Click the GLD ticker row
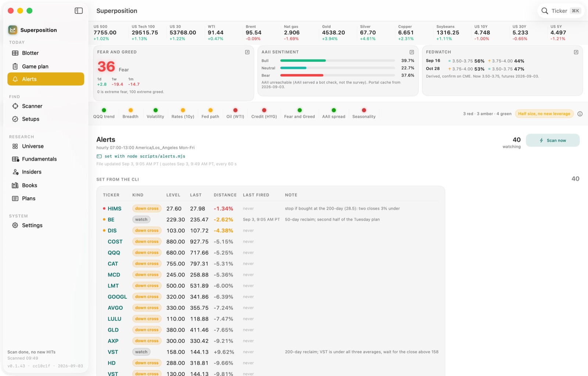 (x=270, y=330)
